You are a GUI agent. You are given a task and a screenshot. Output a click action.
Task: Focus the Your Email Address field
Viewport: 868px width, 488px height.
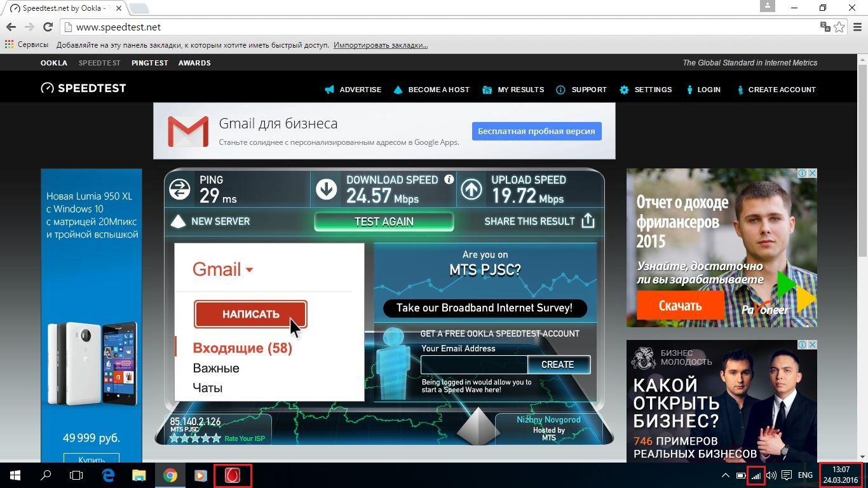point(474,365)
